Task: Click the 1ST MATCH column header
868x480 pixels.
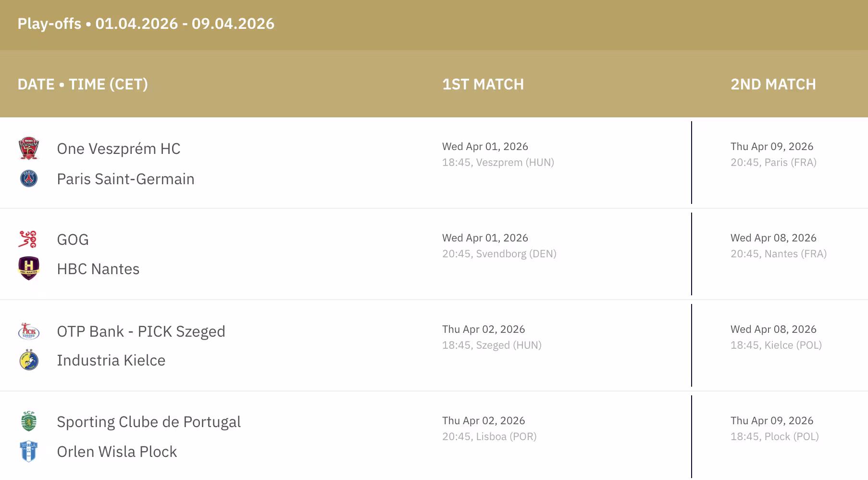Action: (483, 84)
